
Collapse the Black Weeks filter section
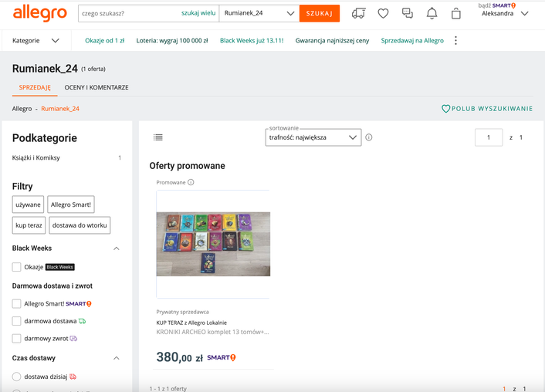[117, 248]
